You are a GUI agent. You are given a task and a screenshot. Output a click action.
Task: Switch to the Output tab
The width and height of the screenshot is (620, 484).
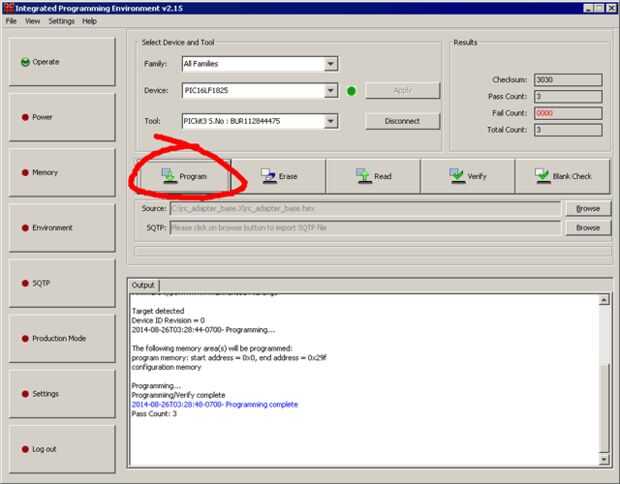coord(143,285)
